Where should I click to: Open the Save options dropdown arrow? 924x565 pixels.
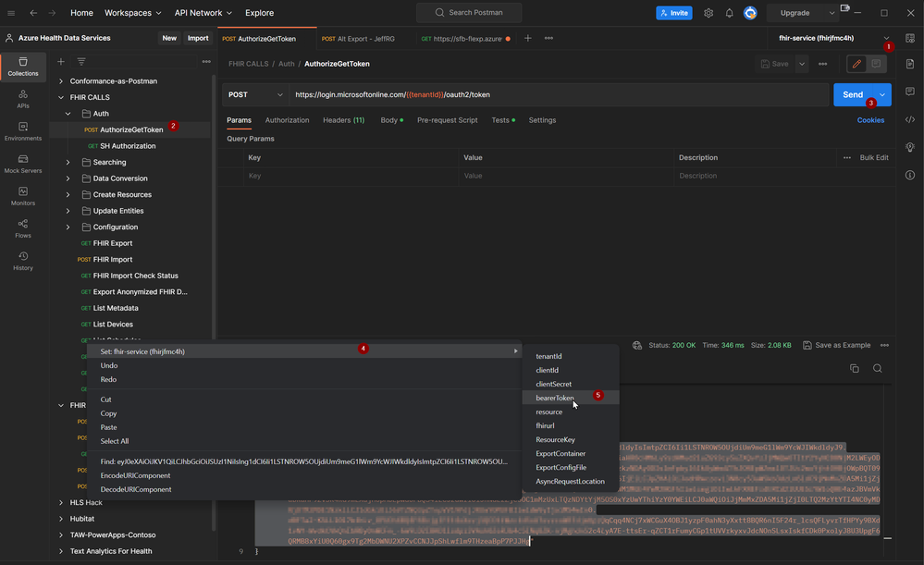coord(802,64)
